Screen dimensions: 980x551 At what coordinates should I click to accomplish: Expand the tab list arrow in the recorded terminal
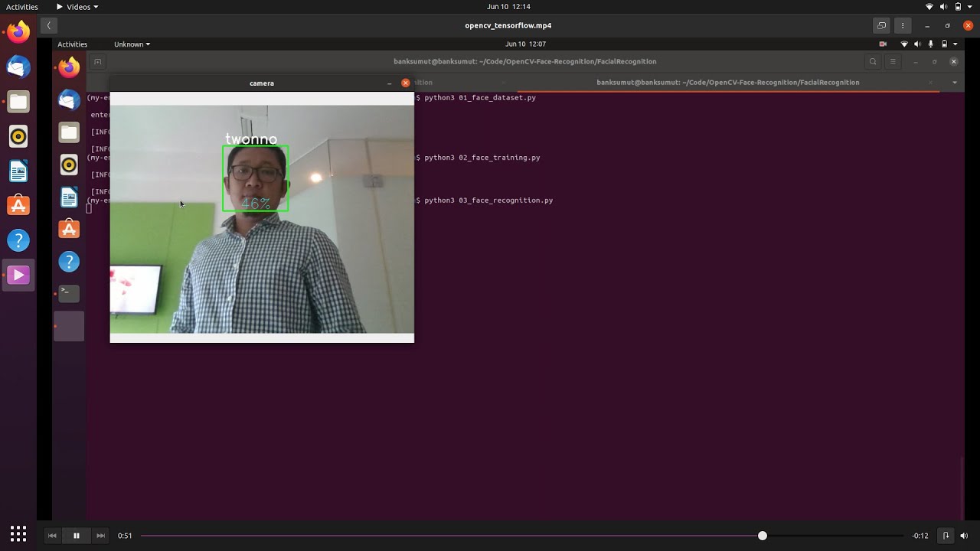point(955,83)
